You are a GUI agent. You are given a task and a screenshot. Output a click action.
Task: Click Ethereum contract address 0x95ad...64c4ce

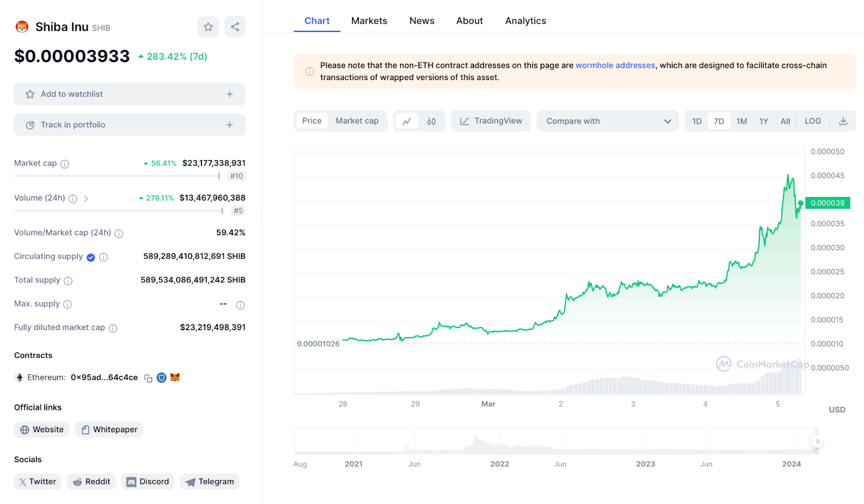(x=104, y=377)
